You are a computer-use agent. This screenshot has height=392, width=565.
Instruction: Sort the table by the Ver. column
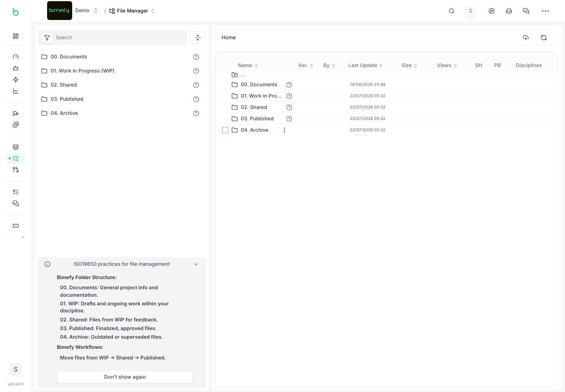coord(306,65)
